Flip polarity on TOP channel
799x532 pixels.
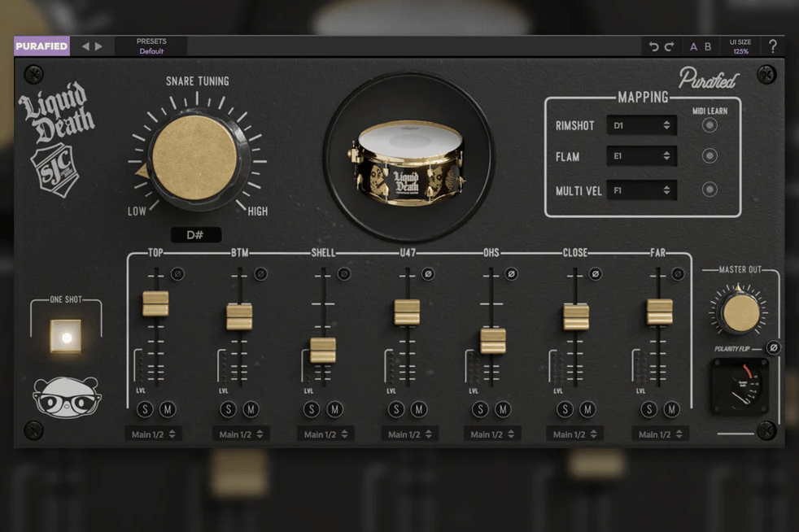click(177, 273)
